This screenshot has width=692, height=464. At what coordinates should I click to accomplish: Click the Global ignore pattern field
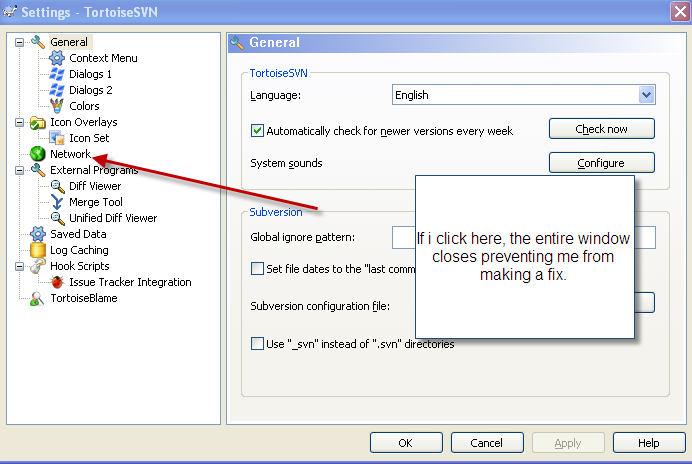(x=523, y=238)
